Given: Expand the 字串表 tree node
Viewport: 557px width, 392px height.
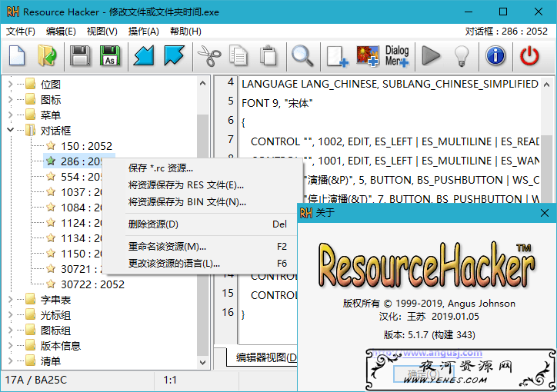Looking at the screenshot, I should (10, 300).
